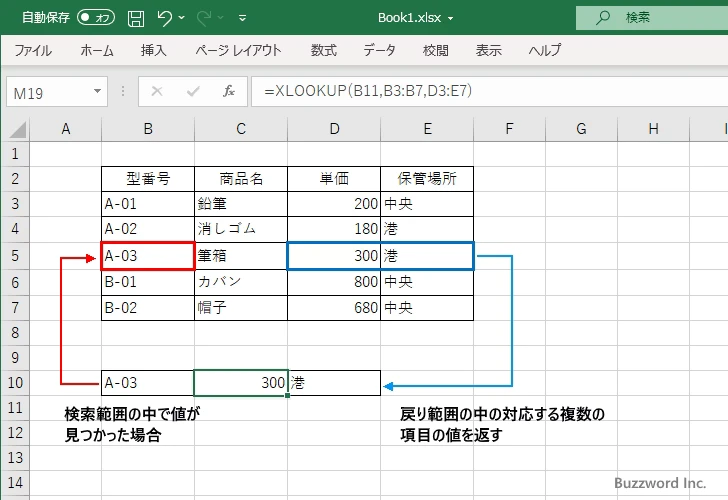Click the formula bar containing XLOOKUP formula
Screen dimensions: 728x500
(489, 91)
